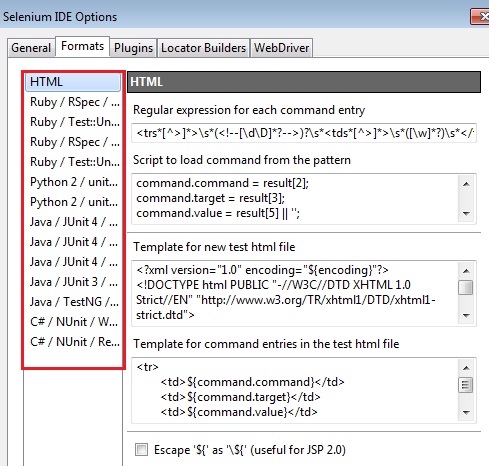
Task: Click the 'Template for command entries' label
Action: tap(266, 344)
